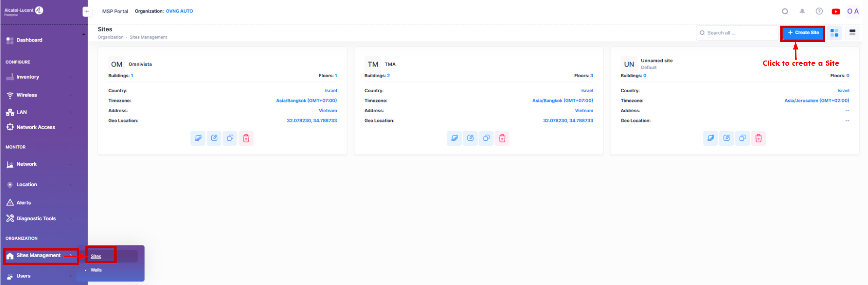Open the YouTube video icon
The width and height of the screenshot is (868, 285).
(835, 12)
